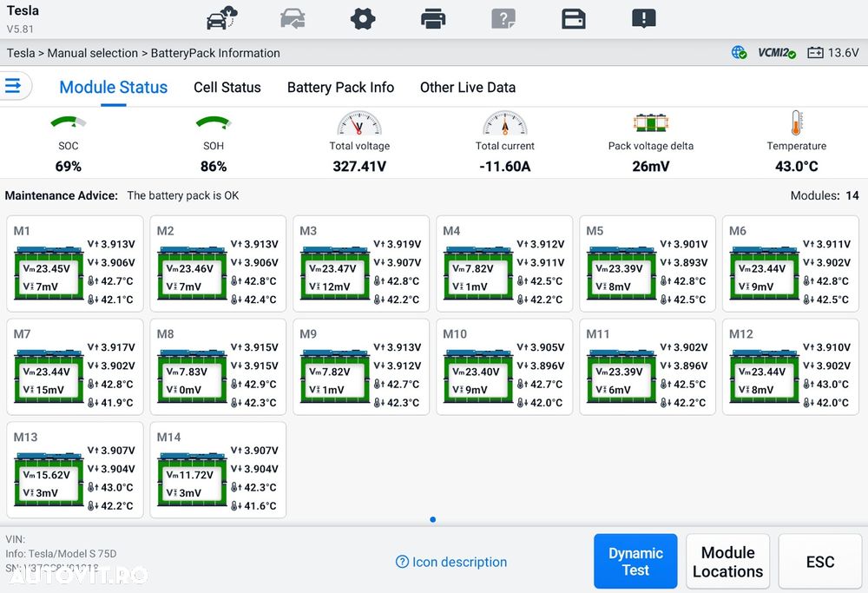Image resolution: width=868 pixels, height=593 pixels.
Task: Open settings gear icon
Action: click(363, 19)
